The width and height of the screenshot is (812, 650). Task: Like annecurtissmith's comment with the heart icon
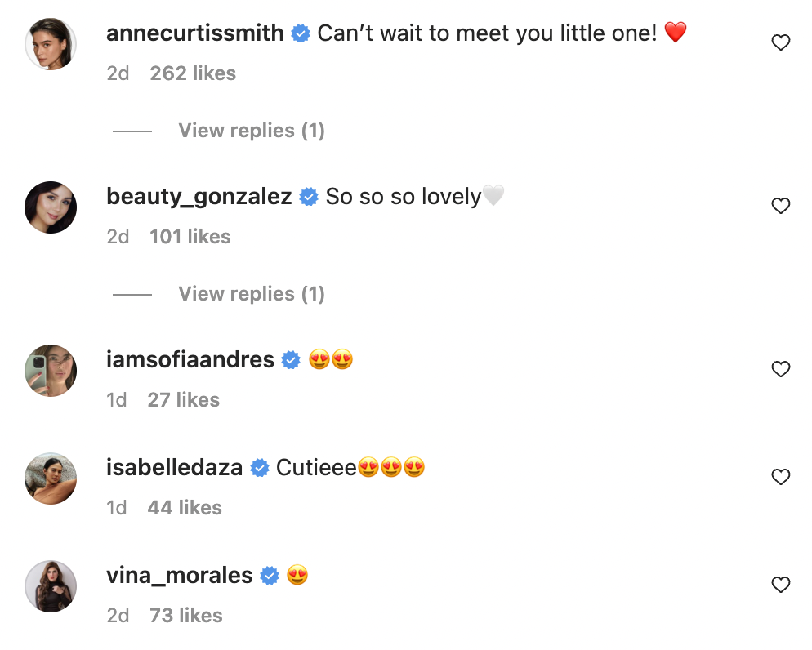tap(780, 42)
